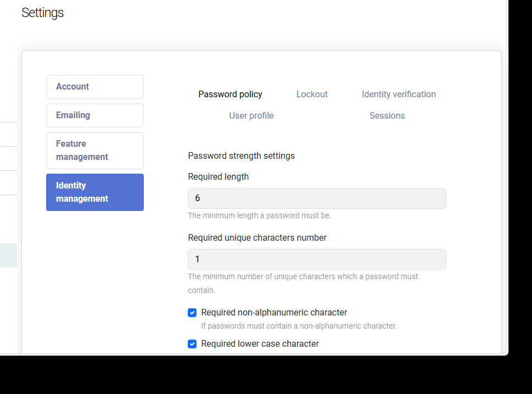Switch to the Emailing settings tab
This screenshot has width=532, height=394.
click(x=94, y=115)
